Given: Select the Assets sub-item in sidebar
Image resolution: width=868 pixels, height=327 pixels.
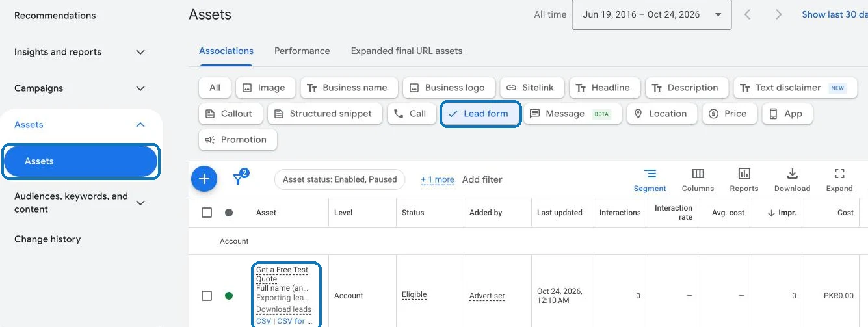Looking at the screenshot, I should 81,161.
